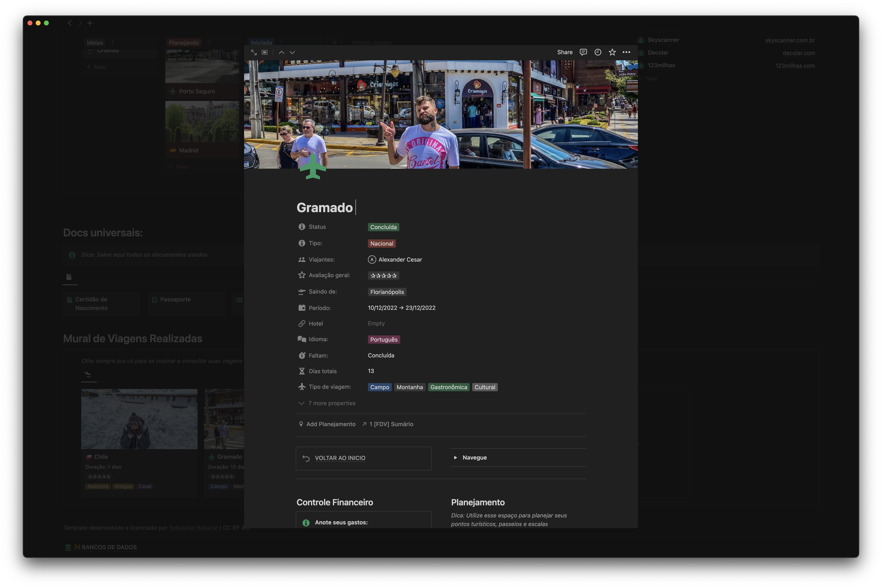Change the Florianópolis departure tag
This screenshot has width=882, height=588.
pyautogui.click(x=387, y=292)
